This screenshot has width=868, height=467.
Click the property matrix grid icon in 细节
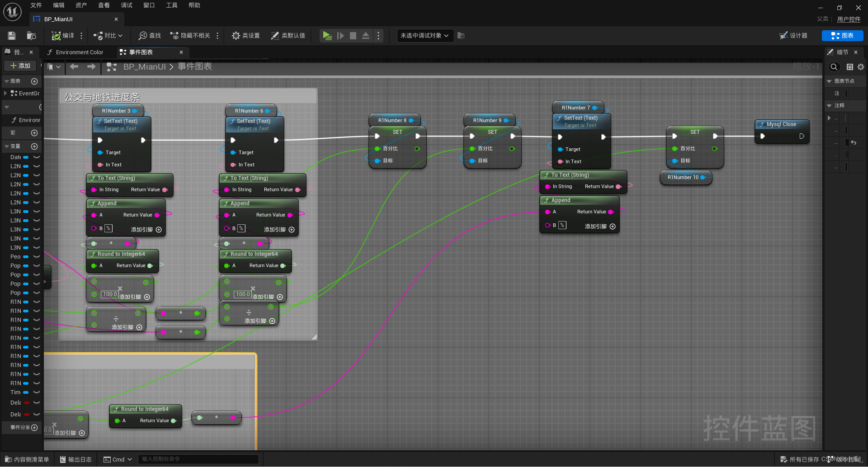850,67
